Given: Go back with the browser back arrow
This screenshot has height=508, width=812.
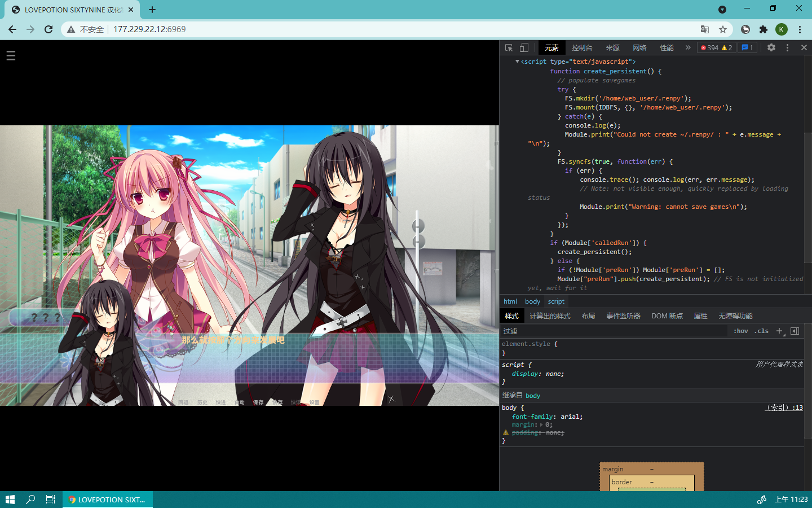Looking at the screenshot, I should point(12,29).
